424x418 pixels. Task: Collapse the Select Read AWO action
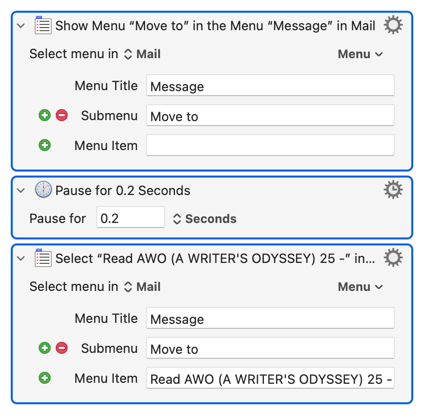pyautogui.click(x=21, y=258)
